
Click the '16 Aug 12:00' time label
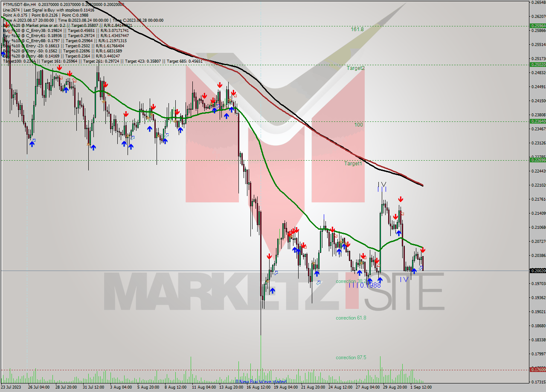click(258, 387)
